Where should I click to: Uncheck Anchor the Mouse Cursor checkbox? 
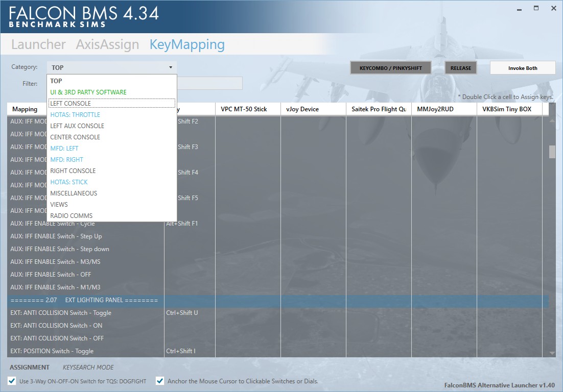pyautogui.click(x=160, y=381)
